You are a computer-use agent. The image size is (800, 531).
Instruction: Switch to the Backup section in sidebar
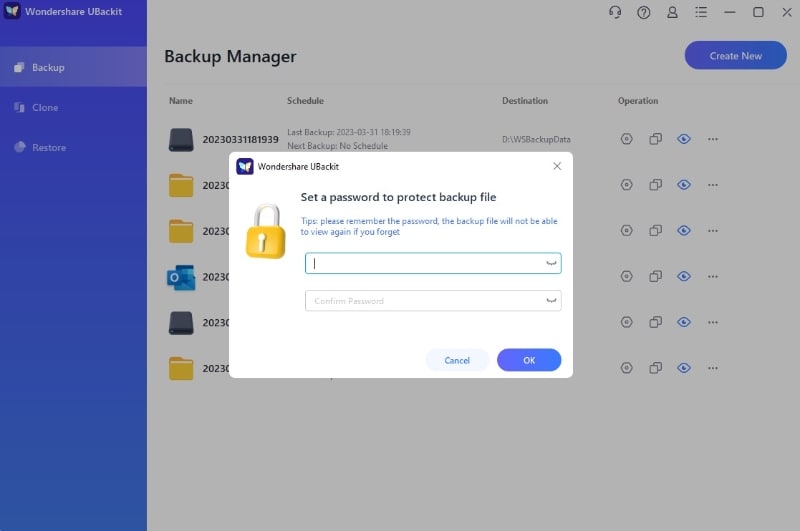coord(73,67)
